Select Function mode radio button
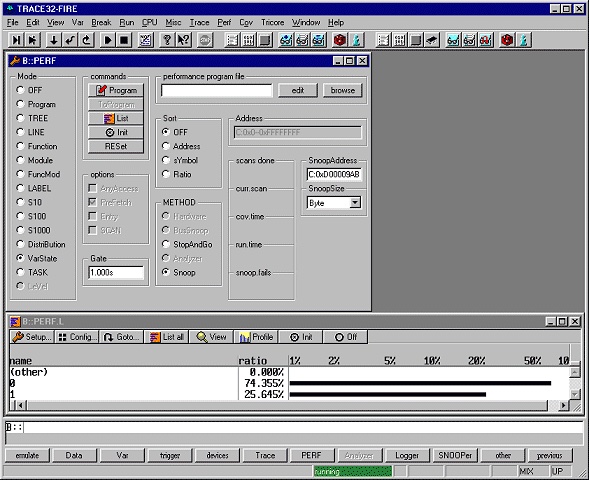The width and height of the screenshot is (589, 480). pos(20,146)
